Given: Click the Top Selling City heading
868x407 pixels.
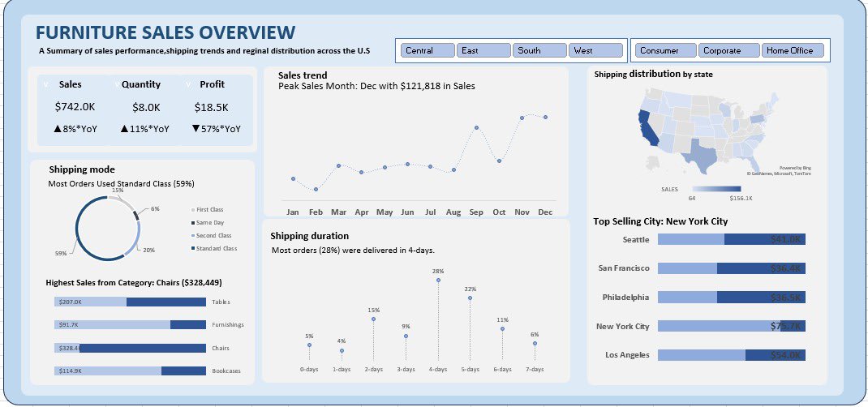Looking at the screenshot, I should pos(660,222).
